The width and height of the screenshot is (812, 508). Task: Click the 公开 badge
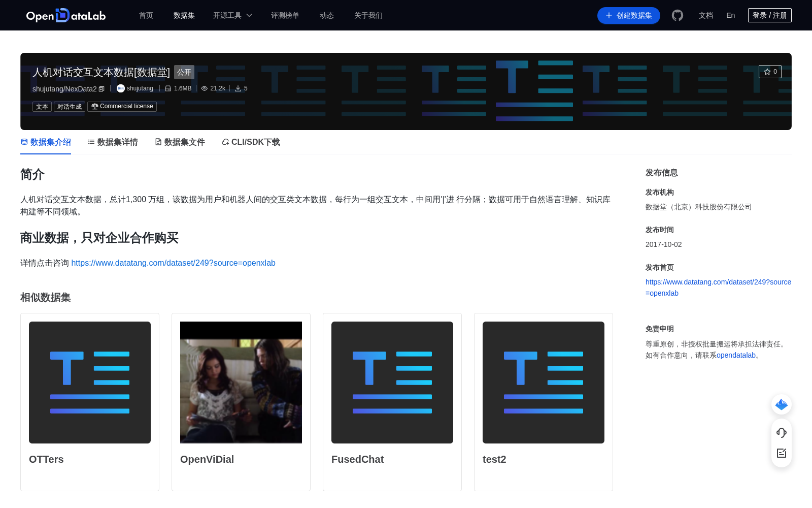[x=184, y=72]
